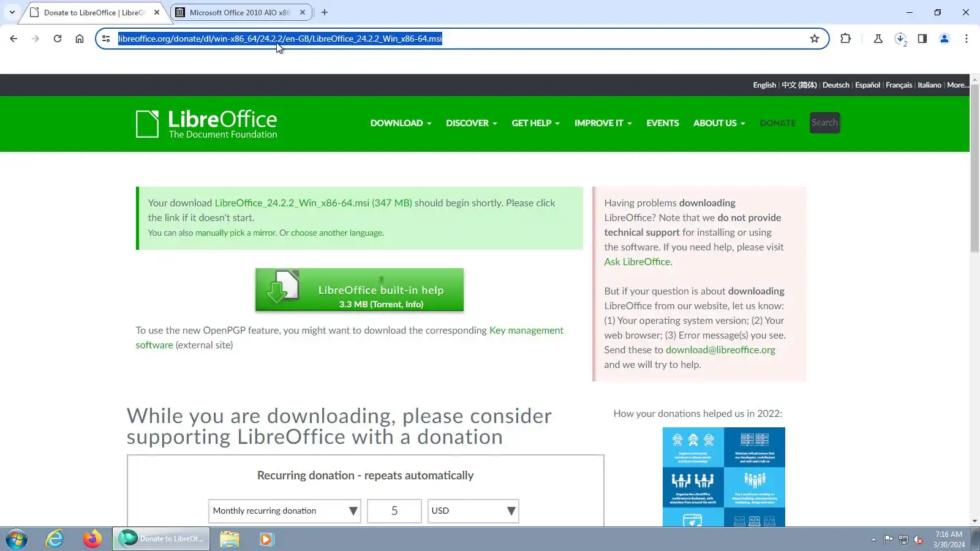Click the browser forward arrow
Screen dimensions: 980x551
pos(36,39)
